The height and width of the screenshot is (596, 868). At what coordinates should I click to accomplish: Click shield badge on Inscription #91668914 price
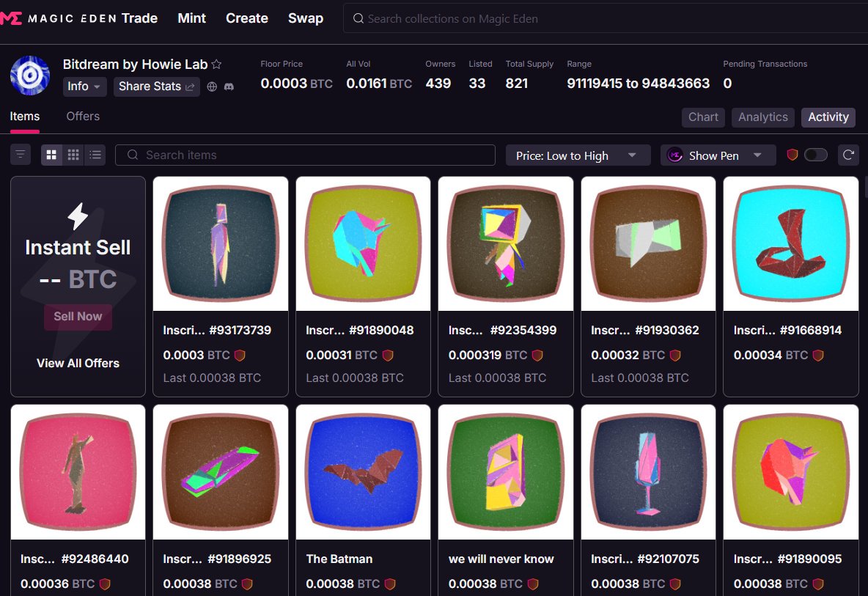pyautogui.click(x=818, y=356)
